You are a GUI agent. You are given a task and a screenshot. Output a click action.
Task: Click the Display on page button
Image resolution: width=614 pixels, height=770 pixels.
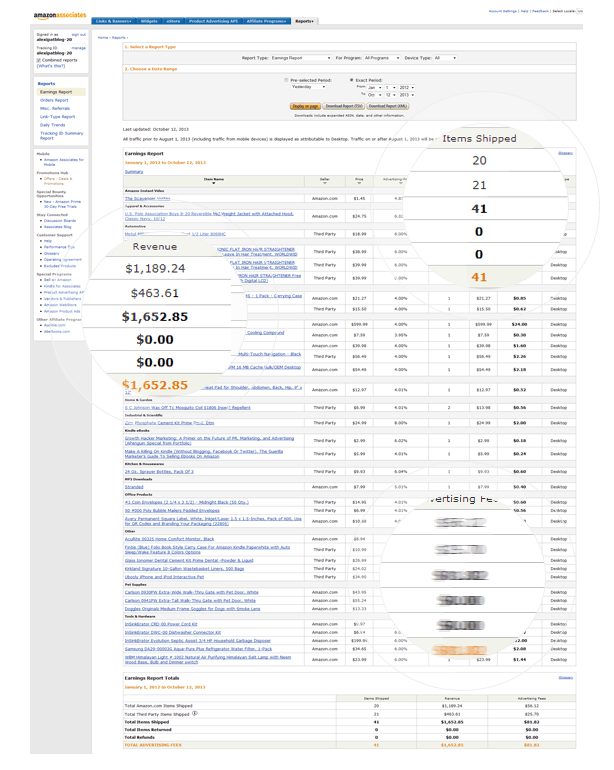coord(305,106)
